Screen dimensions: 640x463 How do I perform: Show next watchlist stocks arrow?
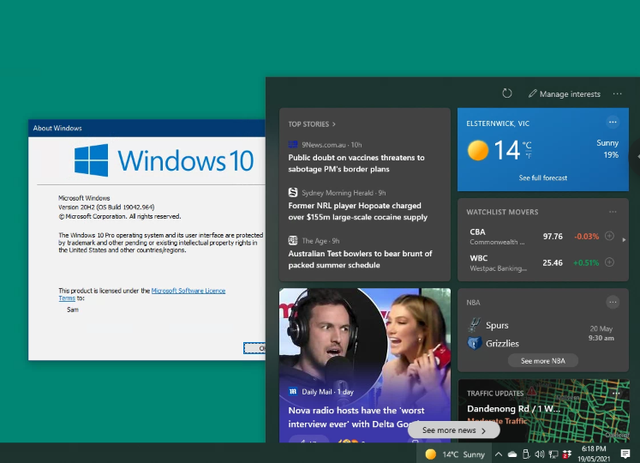coord(624,239)
